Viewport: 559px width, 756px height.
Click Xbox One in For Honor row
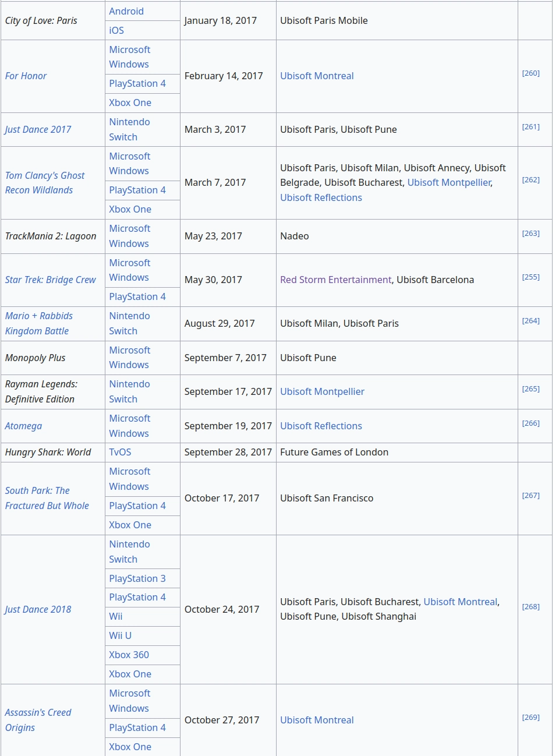click(130, 103)
